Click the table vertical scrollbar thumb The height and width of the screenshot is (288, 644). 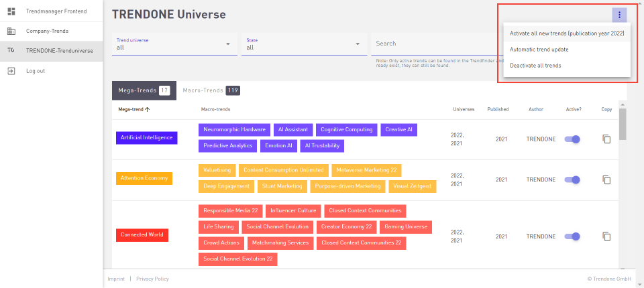point(623,124)
